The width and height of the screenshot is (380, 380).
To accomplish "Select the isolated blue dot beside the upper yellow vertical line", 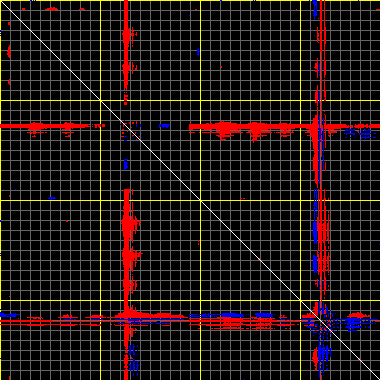I will click(x=198, y=52).
